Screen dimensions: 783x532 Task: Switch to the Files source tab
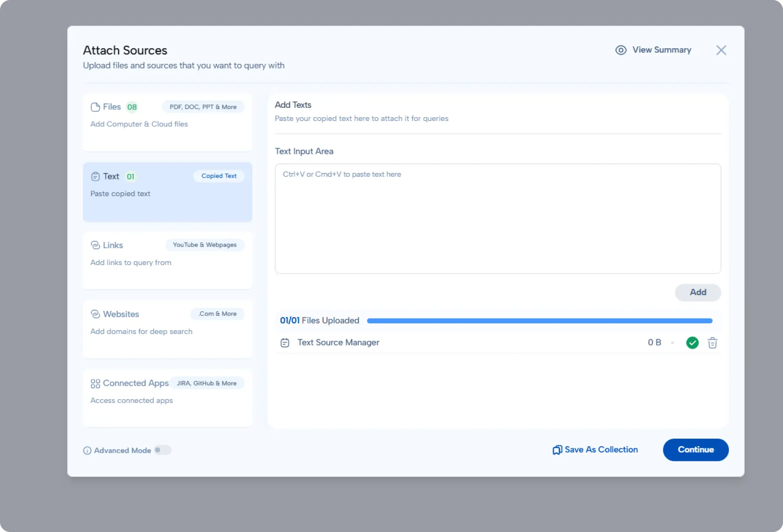tap(167, 123)
